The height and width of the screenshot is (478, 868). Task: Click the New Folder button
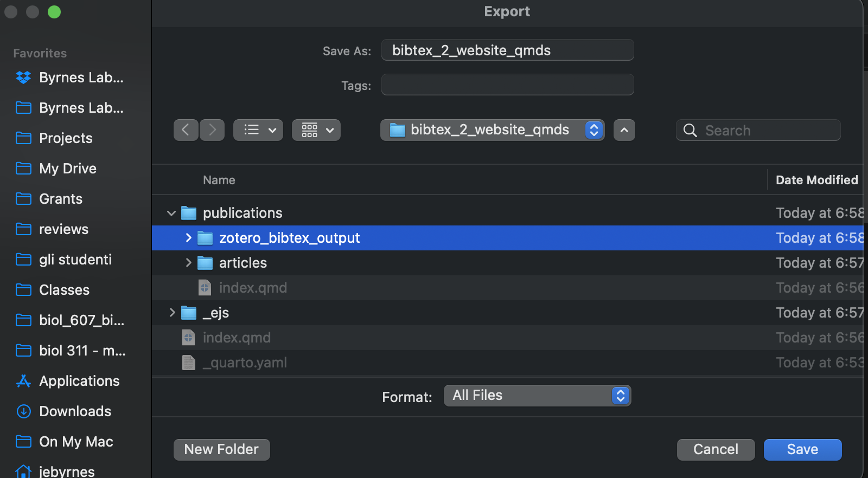(221, 449)
